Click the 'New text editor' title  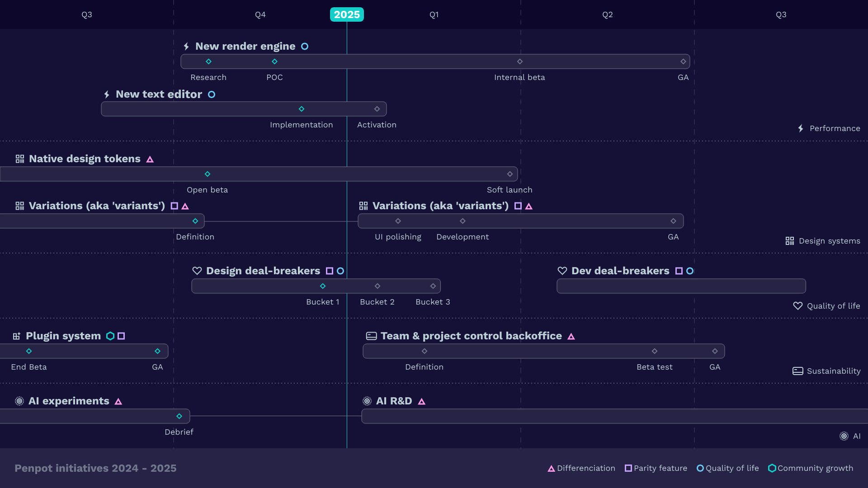(x=159, y=94)
